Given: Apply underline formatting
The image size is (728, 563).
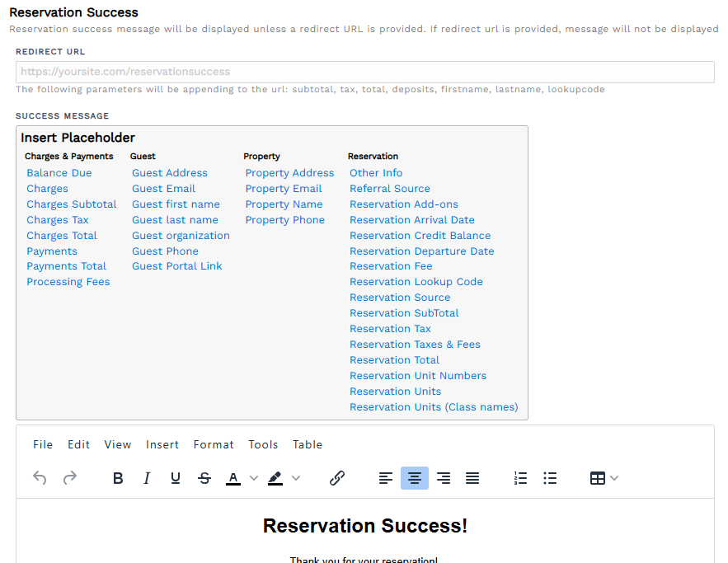Looking at the screenshot, I should 175,478.
